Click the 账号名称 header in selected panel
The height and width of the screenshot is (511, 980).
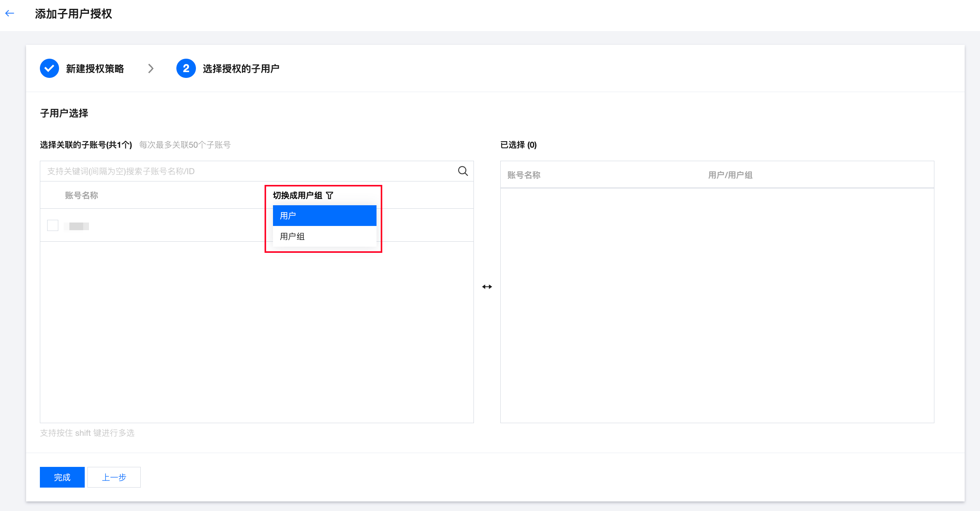[x=524, y=175]
